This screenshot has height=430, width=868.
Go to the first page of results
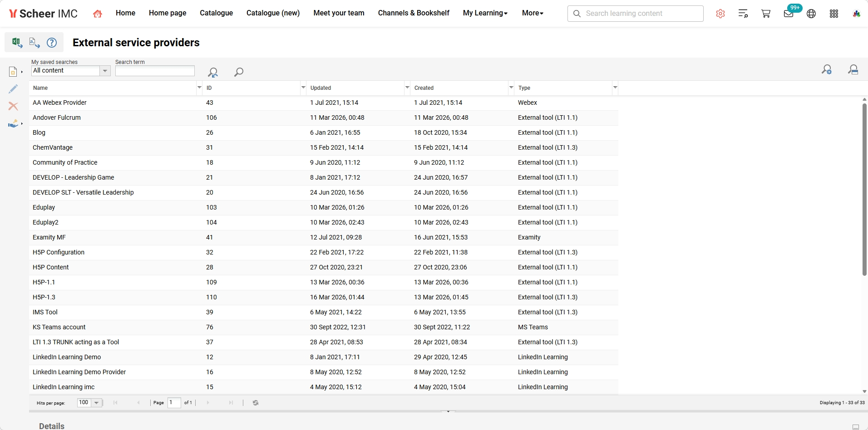(x=115, y=403)
